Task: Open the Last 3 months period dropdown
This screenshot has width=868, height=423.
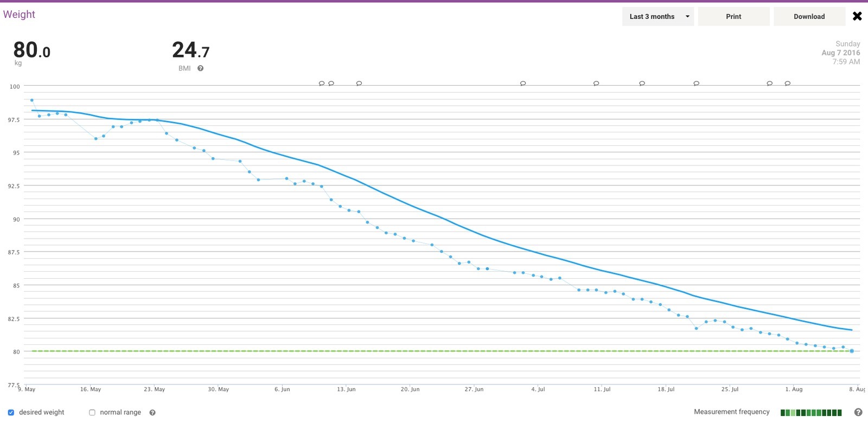Action: [x=658, y=16]
